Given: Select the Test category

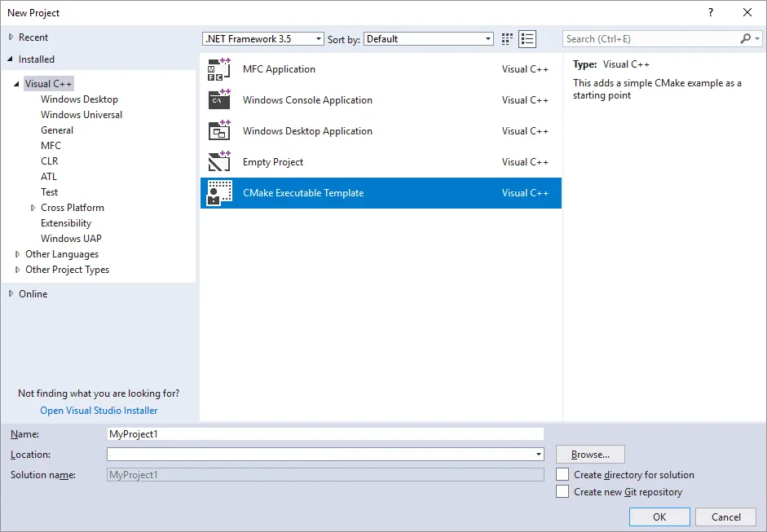Looking at the screenshot, I should pos(49,192).
